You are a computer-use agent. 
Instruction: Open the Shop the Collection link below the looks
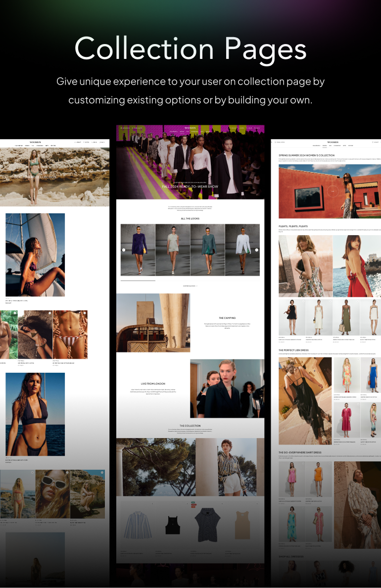[x=190, y=286]
